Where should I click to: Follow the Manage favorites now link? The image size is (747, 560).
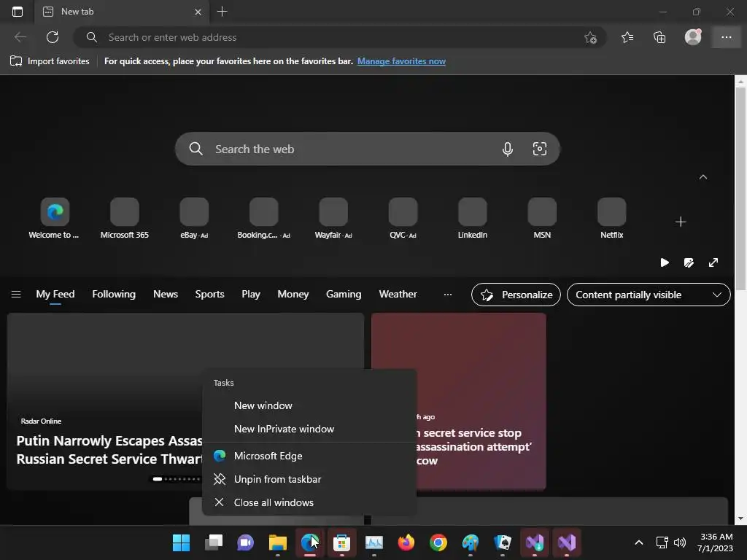coord(401,61)
